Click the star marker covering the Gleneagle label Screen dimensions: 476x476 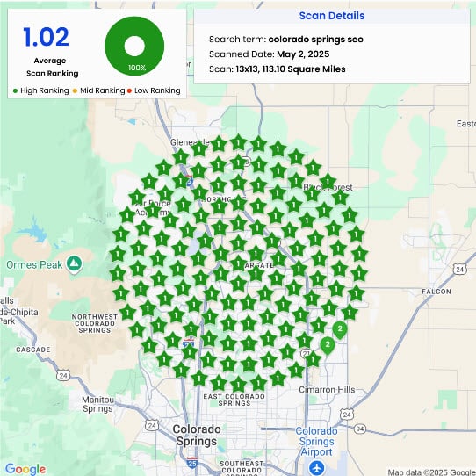click(199, 149)
